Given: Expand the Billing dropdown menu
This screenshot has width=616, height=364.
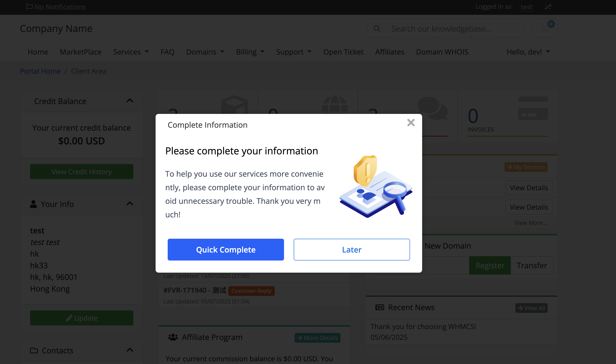Looking at the screenshot, I should [x=250, y=52].
